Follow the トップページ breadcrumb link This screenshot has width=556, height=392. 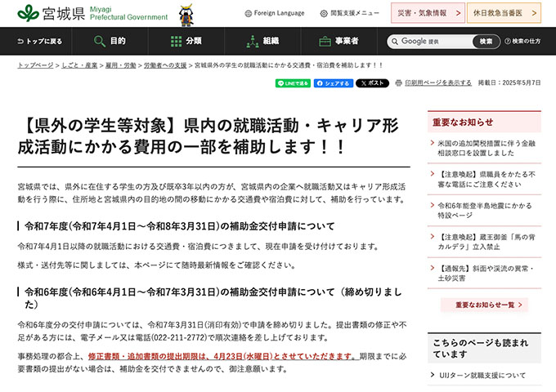35,65
